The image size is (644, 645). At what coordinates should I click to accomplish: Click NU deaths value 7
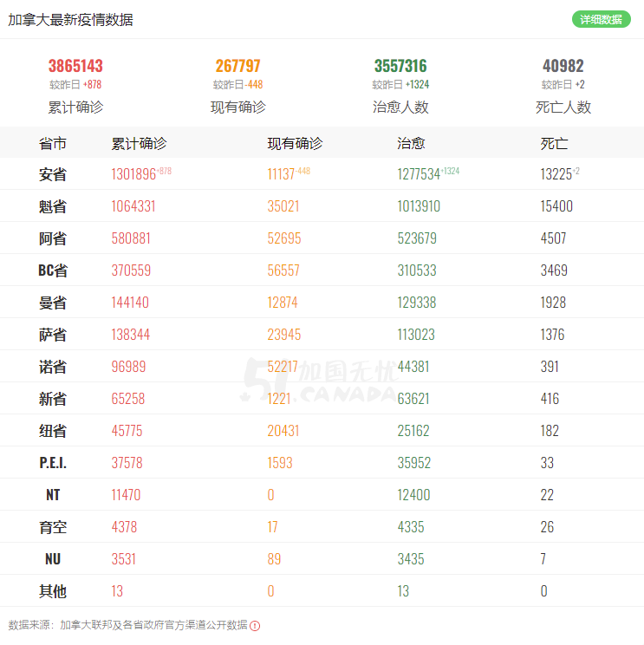click(x=543, y=559)
